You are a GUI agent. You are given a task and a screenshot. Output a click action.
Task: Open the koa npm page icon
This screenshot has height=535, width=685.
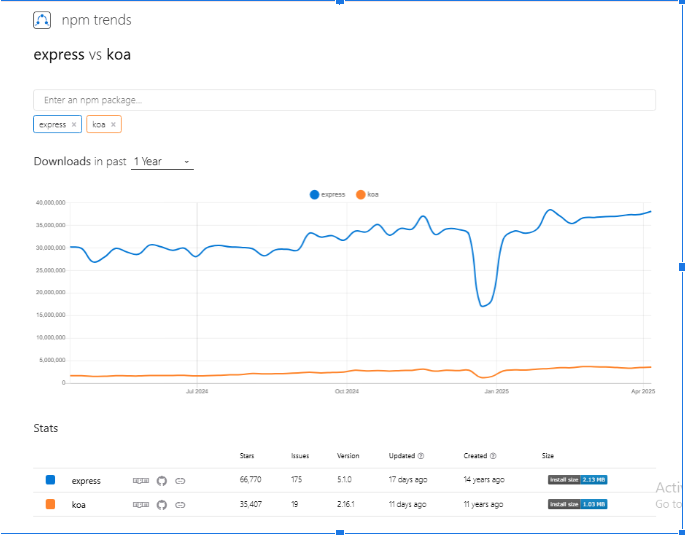[141, 505]
